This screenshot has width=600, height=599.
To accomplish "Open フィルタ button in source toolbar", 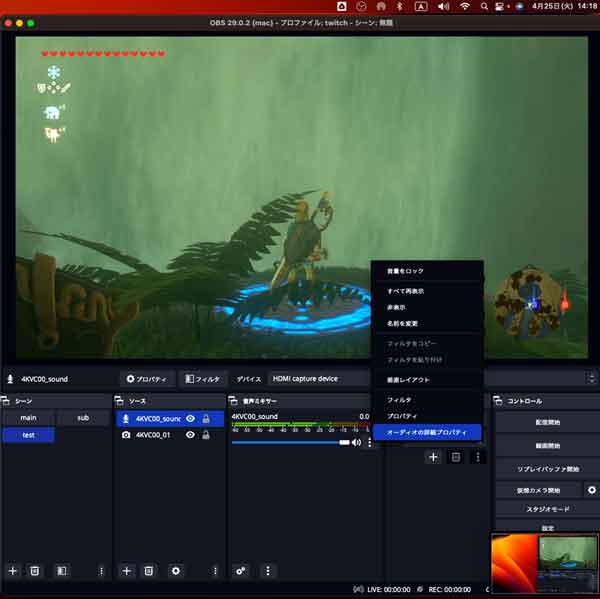I will tap(203, 379).
